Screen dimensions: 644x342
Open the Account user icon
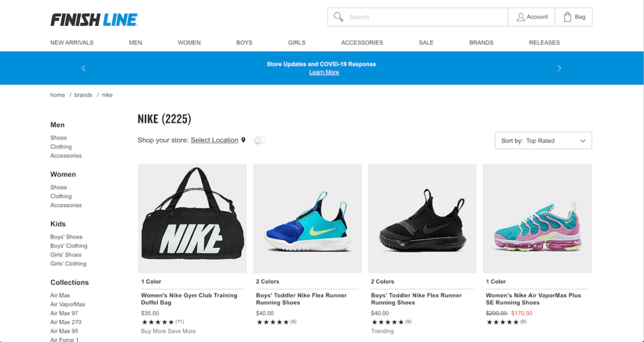(520, 17)
